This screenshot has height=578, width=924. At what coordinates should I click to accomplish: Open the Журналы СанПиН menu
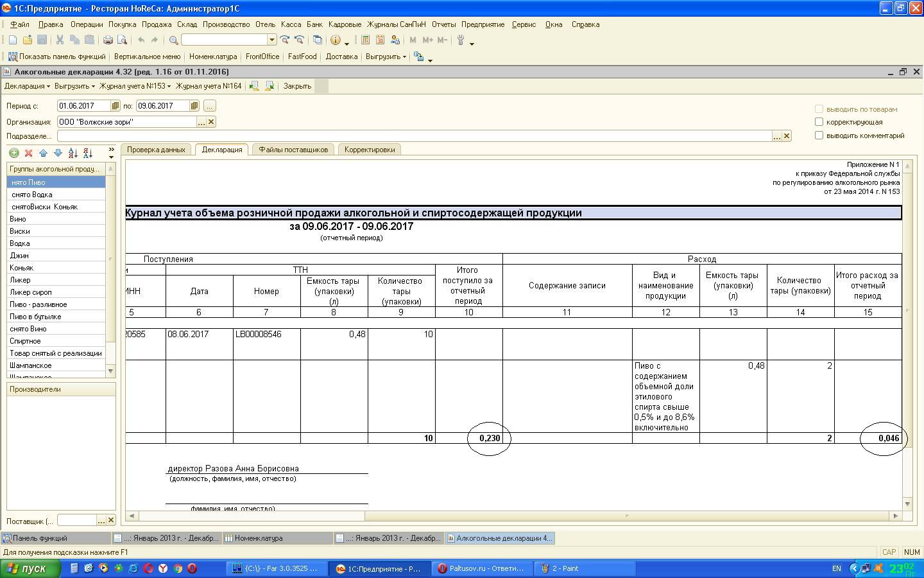pyautogui.click(x=396, y=24)
